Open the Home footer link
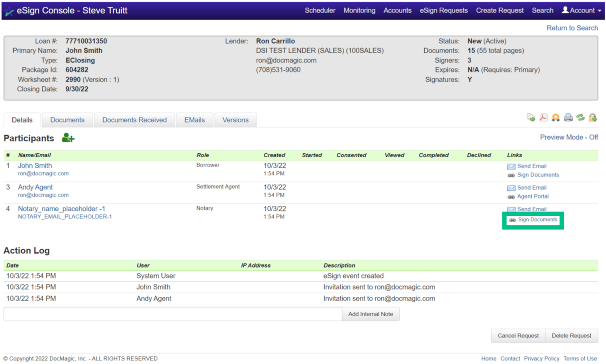This screenshot has width=606, height=364. coord(488,358)
